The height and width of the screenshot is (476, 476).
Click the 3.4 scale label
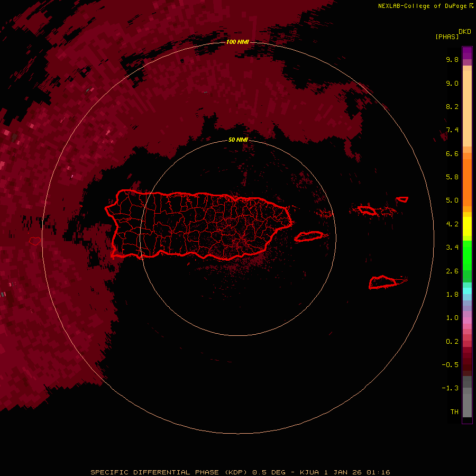(452, 248)
